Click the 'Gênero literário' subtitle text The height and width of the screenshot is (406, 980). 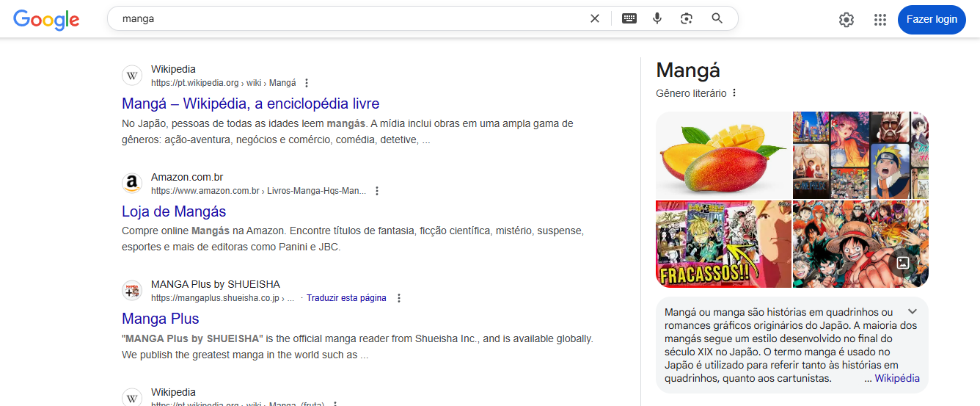(x=691, y=93)
